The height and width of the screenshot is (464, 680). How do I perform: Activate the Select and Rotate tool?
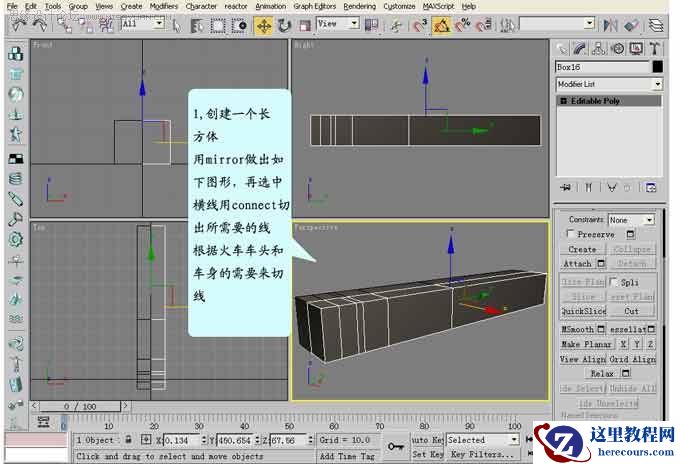click(x=284, y=26)
